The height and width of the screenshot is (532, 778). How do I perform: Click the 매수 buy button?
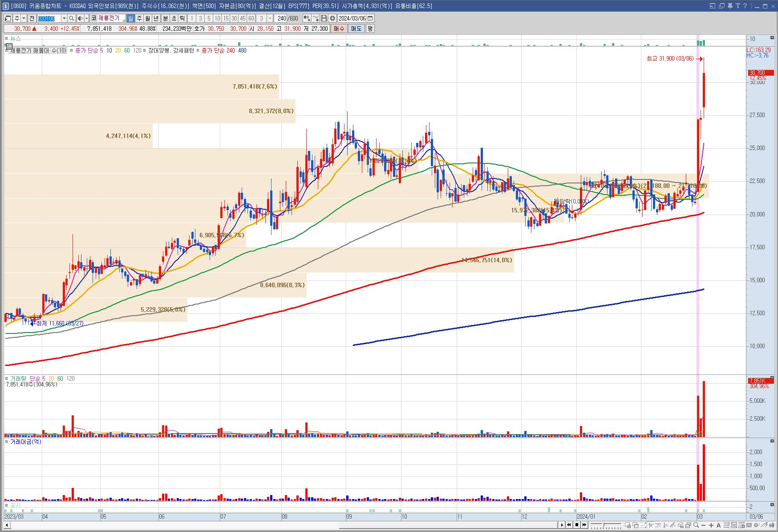pos(339,28)
